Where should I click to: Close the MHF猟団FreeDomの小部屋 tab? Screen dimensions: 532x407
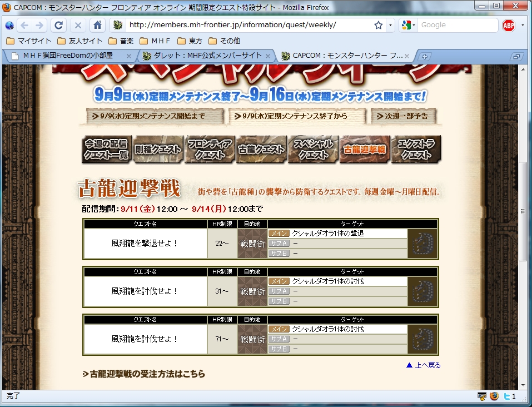[x=129, y=56]
